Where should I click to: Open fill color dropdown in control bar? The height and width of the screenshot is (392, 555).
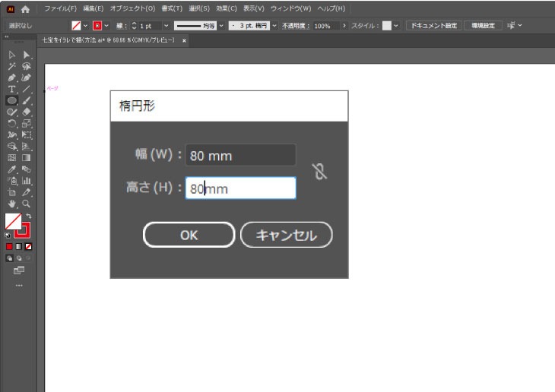pyautogui.click(x=85, y=26)
